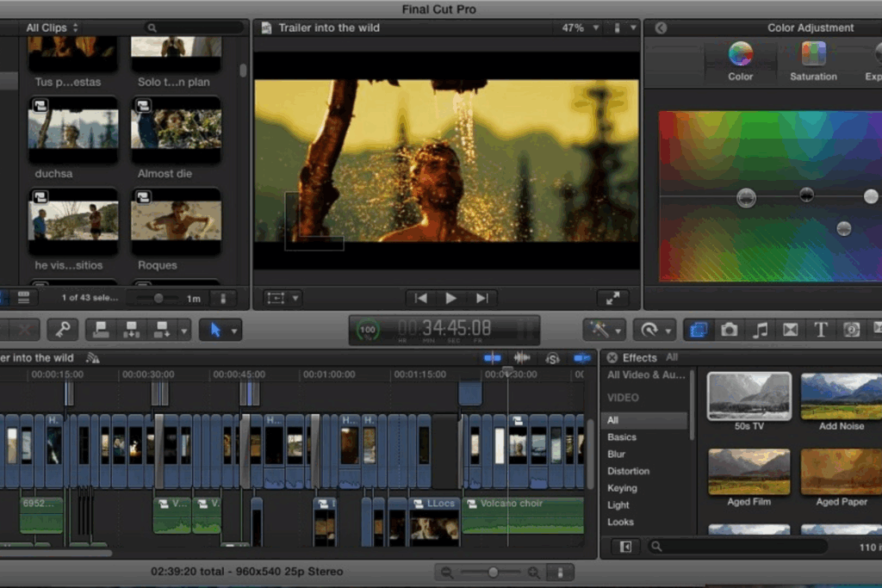This screenshot has width=882, height=588.
Task: Click the search icon in clip browser
Action: (x=152, y=28)
